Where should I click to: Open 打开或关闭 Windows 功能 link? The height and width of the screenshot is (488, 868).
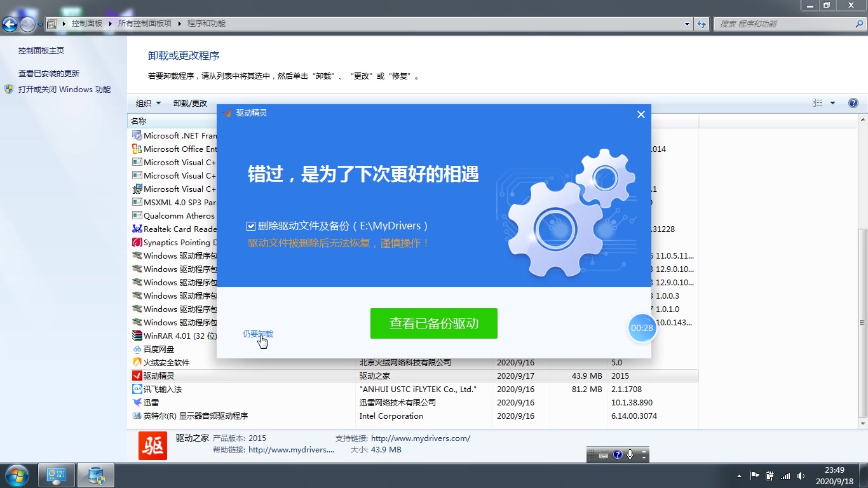[x=64, y=90]
